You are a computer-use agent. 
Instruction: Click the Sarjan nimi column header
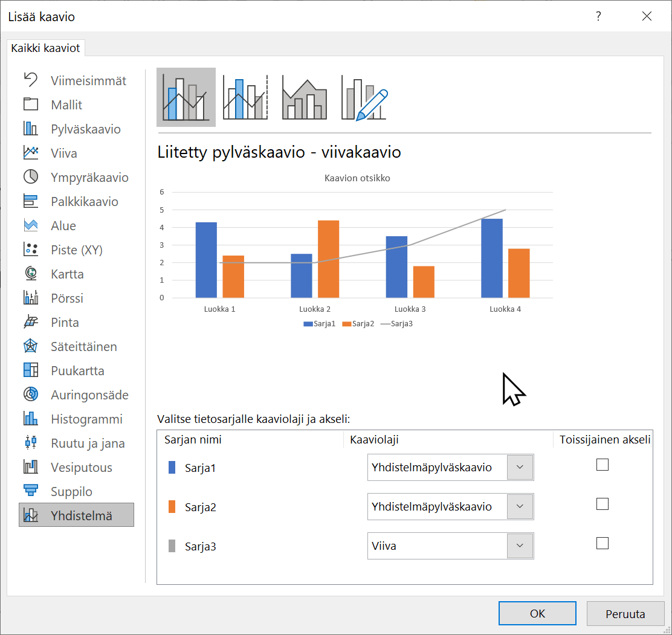coord(193,440)
